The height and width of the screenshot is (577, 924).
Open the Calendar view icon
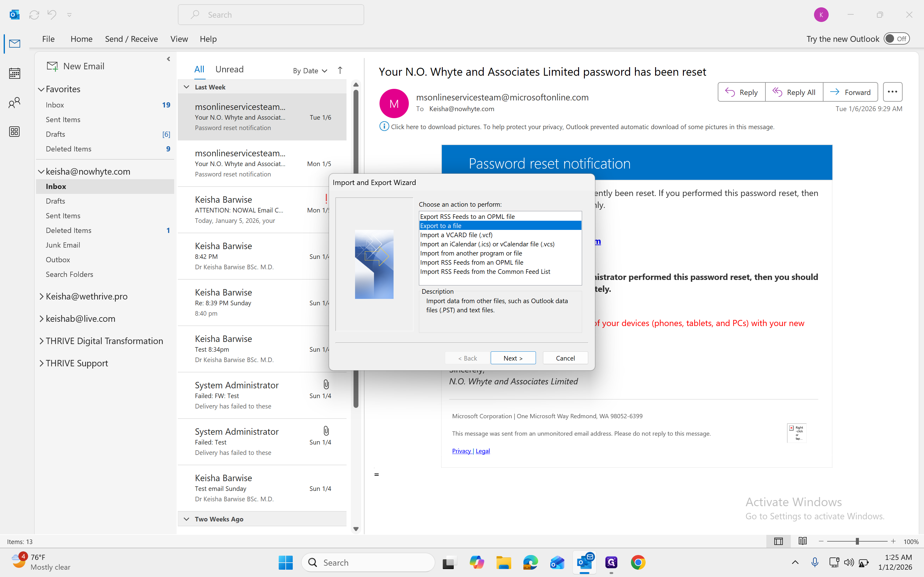14,73
